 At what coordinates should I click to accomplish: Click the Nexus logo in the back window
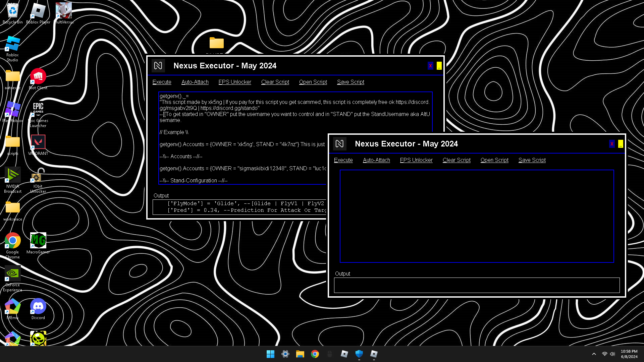point(158,66)
